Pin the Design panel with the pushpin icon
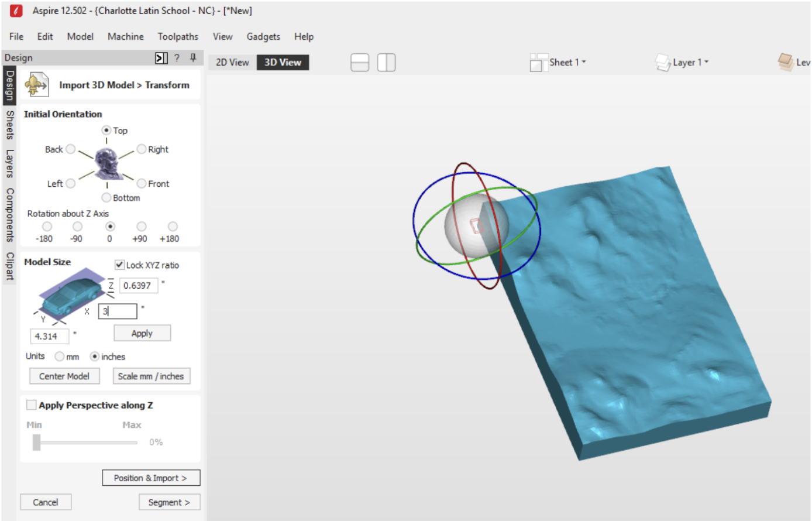 pyautogui.click(x=193, y=57)
